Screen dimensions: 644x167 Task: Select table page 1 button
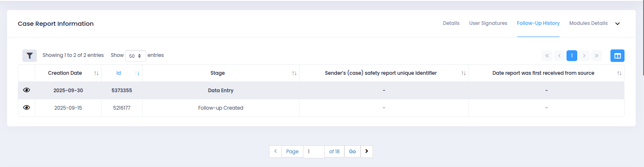[571, 56]
